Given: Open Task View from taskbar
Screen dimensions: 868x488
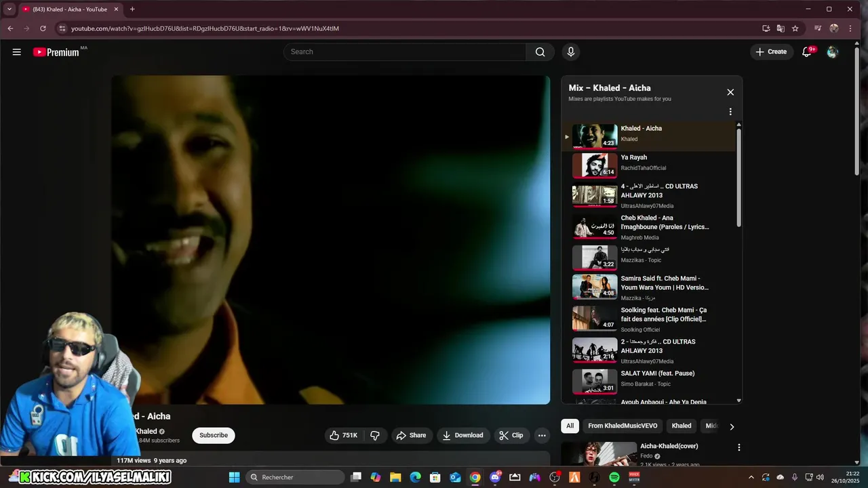Looking at the screenshot, I should click(x=356, y=477).
